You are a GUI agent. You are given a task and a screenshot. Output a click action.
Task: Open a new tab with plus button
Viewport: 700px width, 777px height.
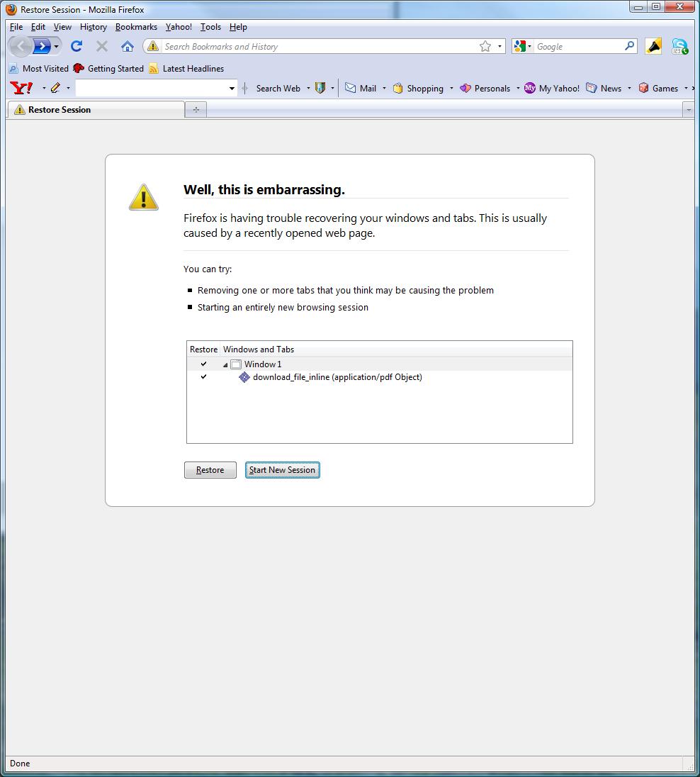tap(196, 109)
